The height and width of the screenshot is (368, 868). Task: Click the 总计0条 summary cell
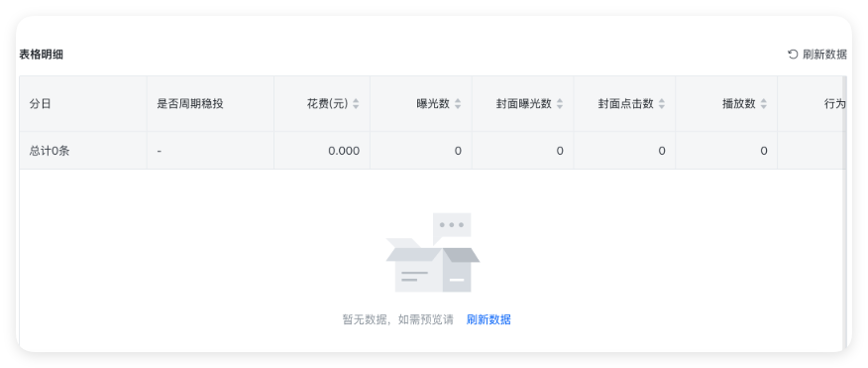[83, 150]
